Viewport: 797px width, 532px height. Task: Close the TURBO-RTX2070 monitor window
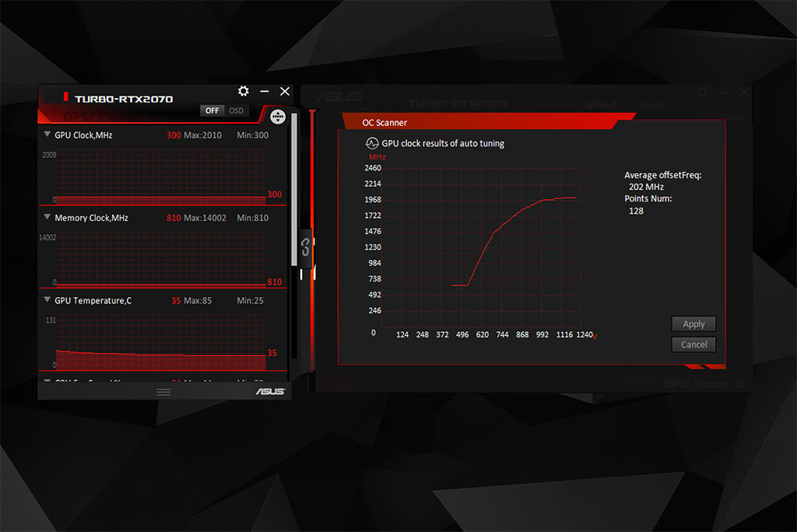coord(285,91)
